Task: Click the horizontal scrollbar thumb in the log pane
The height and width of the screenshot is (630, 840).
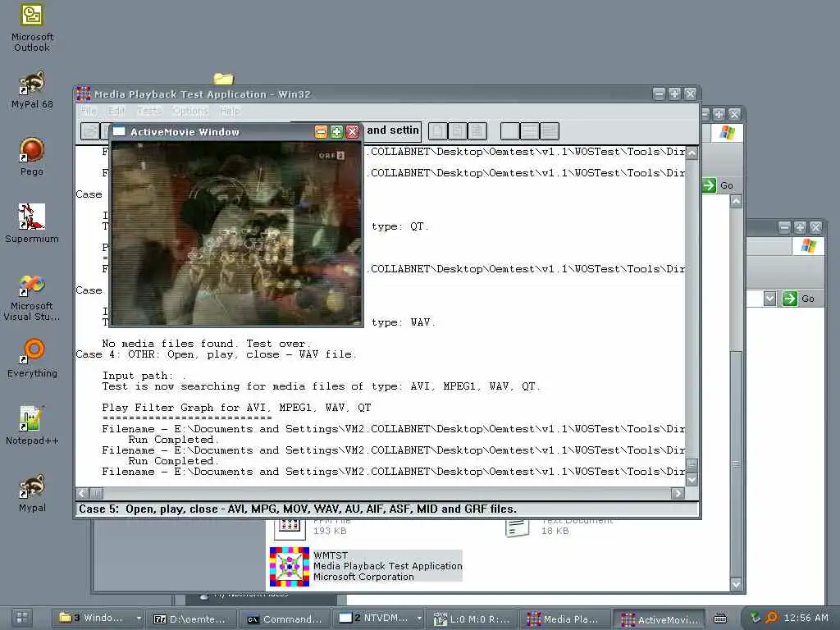Action: pyautogui.click(x=97, y=493)
